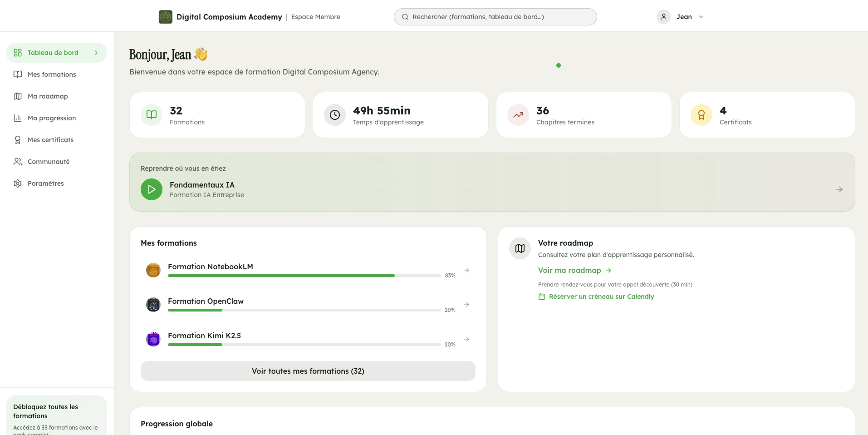Expand the Tableau de bord chevron

coord(96,53)
